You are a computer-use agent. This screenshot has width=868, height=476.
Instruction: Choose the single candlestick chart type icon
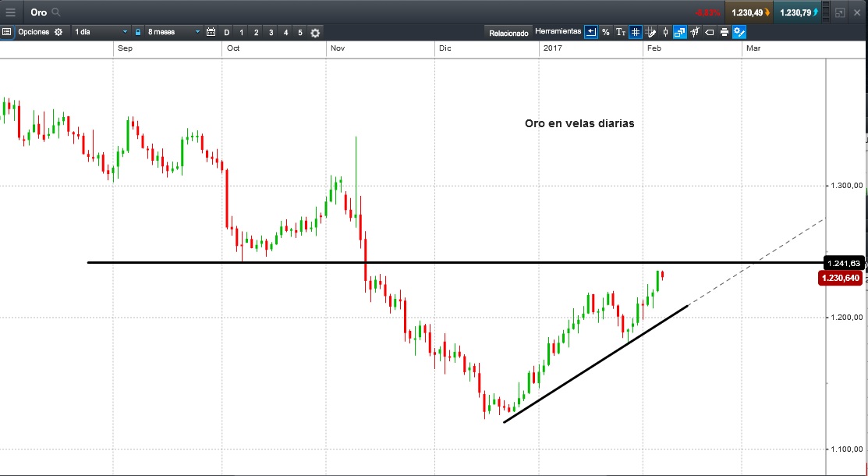tap(665, 32)
